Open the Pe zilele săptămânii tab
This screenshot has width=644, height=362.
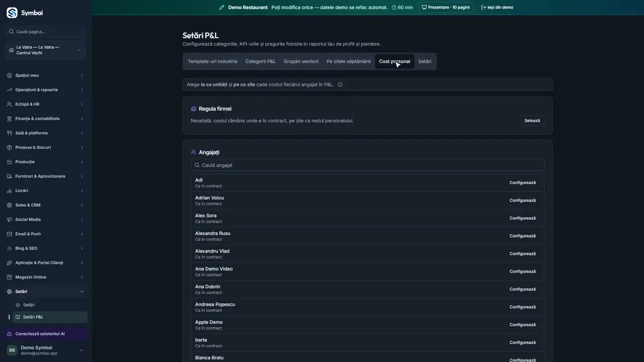point(349,61)
